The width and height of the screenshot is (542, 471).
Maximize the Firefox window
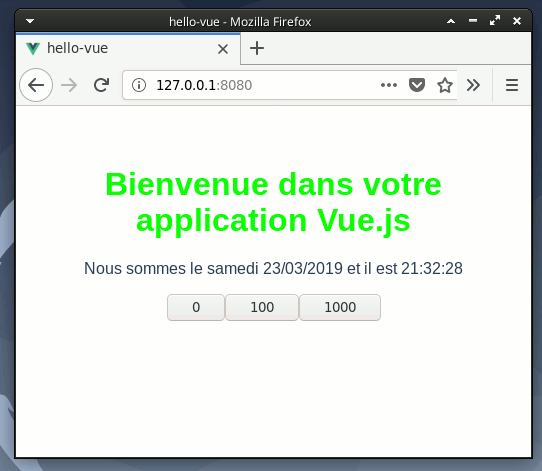(495, 20)
